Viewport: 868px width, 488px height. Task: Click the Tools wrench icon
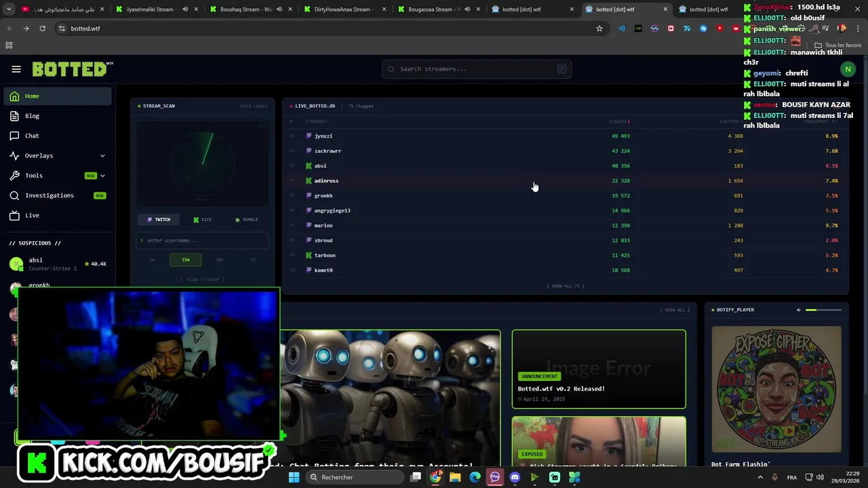coord(14,176)
